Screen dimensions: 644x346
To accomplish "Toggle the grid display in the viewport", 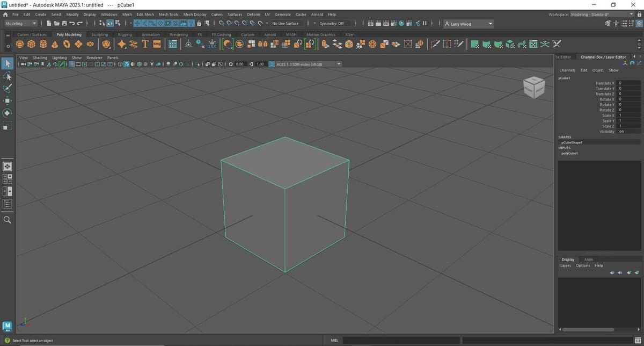I will tap(70, 64).
